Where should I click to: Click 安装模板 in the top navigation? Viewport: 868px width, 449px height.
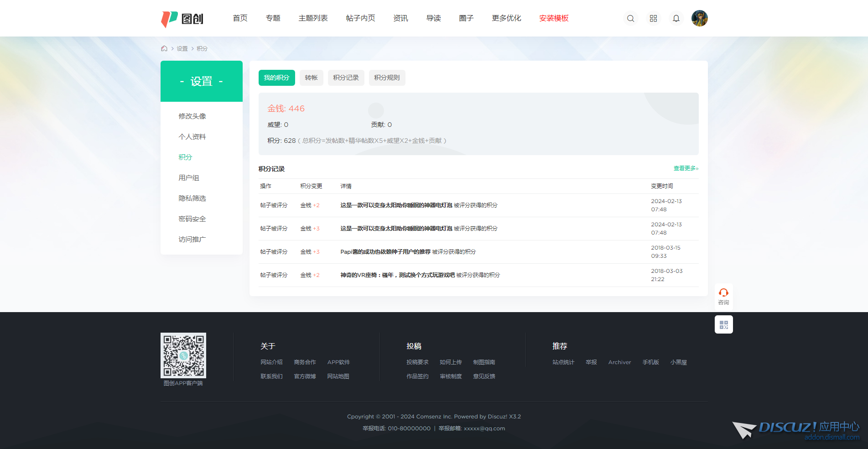click(554, 18)
